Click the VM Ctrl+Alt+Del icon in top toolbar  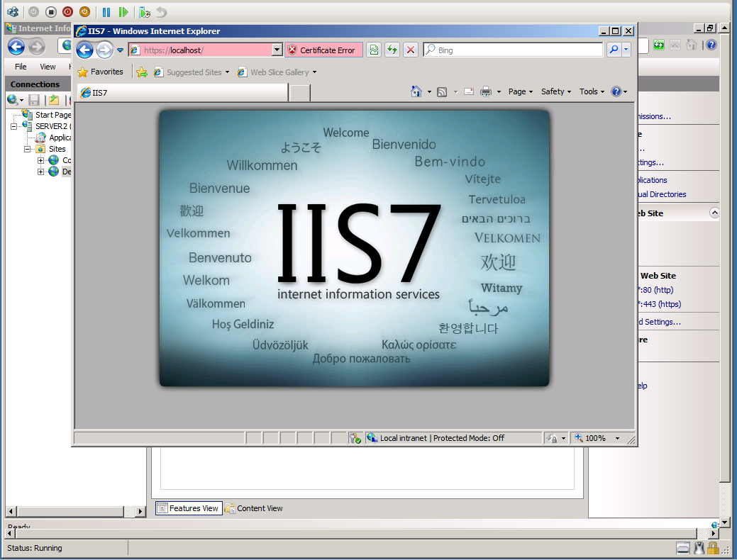click(x=13, y=12)
